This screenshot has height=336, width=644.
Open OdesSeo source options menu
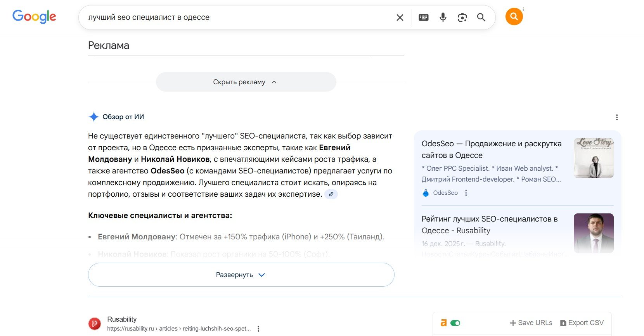pyautogui.click(x=466, y=193)
